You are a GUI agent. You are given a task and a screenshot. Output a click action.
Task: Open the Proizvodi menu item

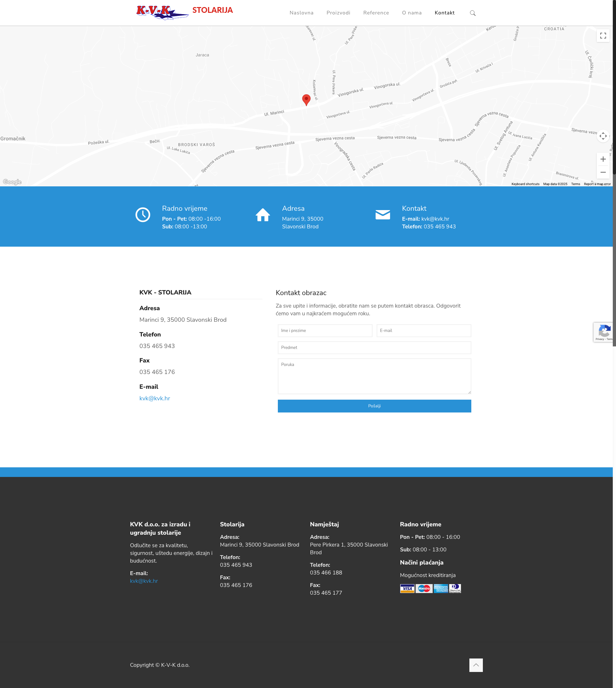pos(338,13)
